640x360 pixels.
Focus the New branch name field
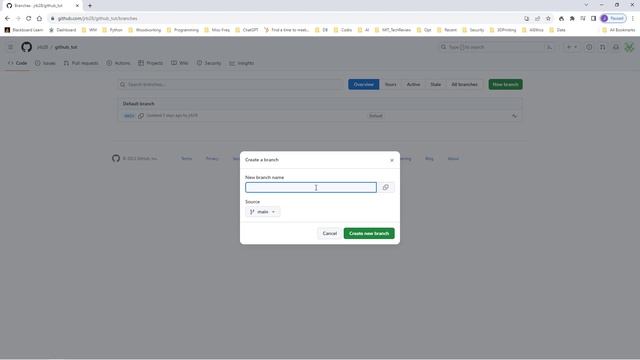click(x=311, y=187)
